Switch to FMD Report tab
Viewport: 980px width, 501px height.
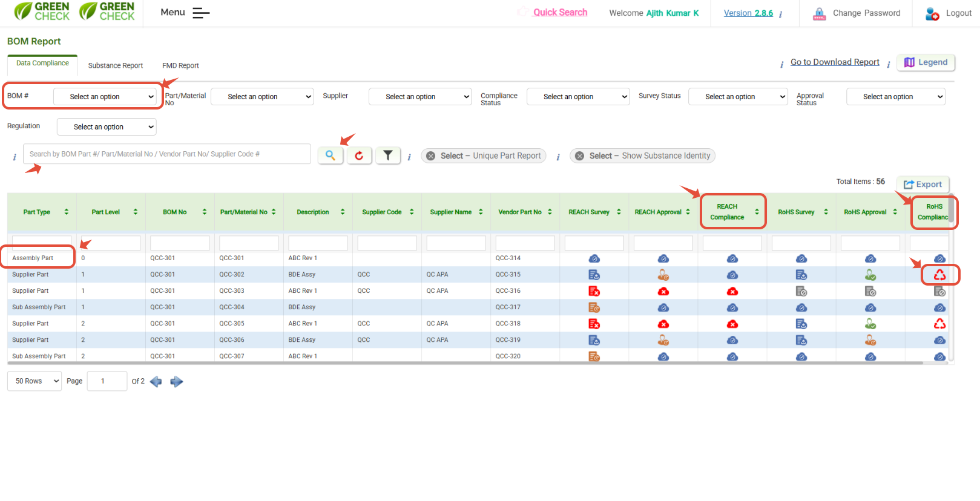(x=180, y=65)
